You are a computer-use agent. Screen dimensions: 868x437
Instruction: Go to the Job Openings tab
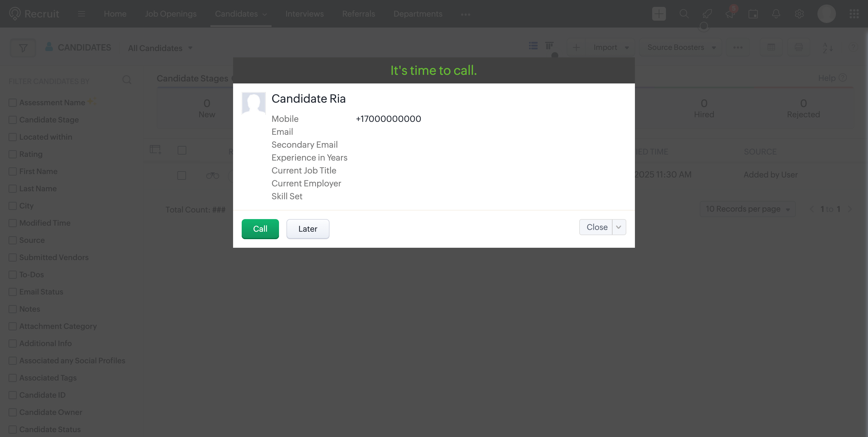tap(170, 14)
